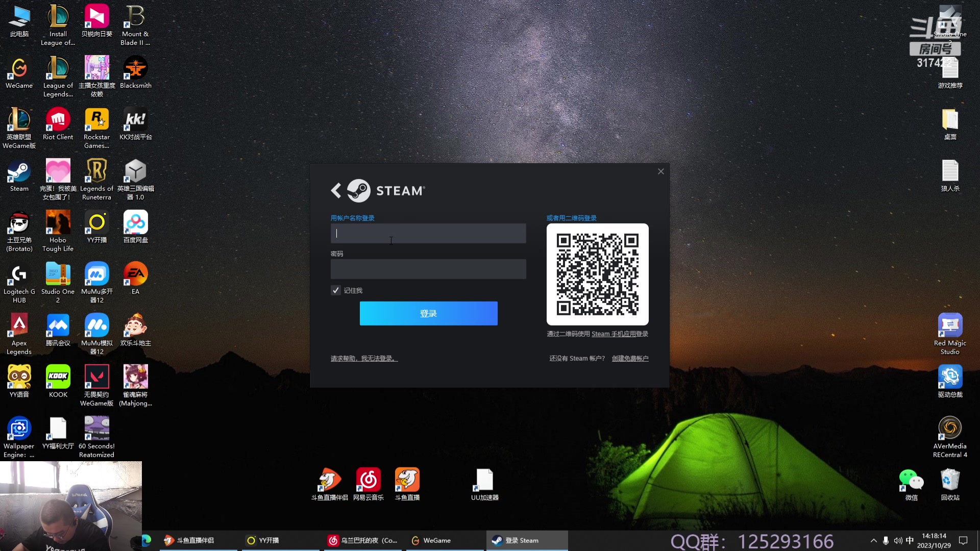Click the Steam login QR code
Screen dimensions: 980x551
point(597,274)
